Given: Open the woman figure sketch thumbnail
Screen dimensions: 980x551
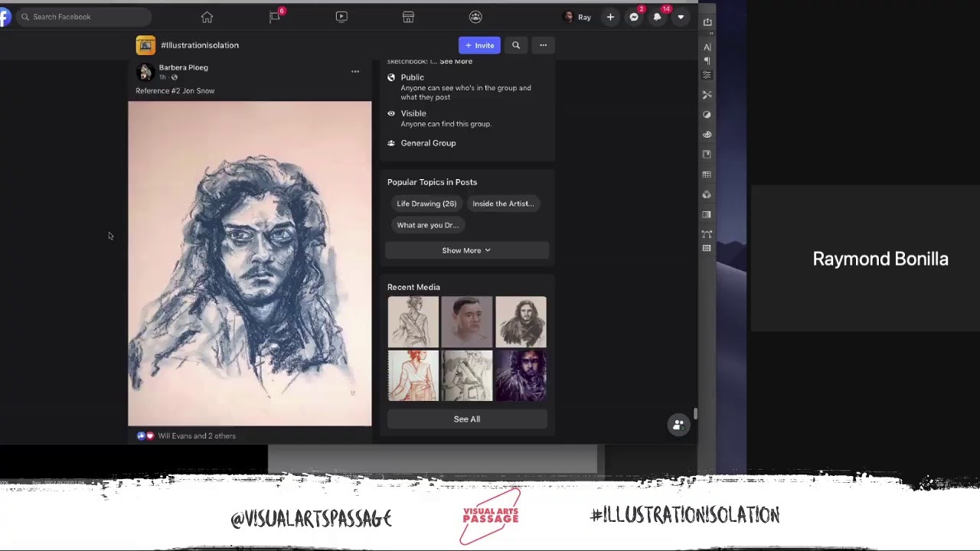Looking at the screenshot, I should coord(413,322).
